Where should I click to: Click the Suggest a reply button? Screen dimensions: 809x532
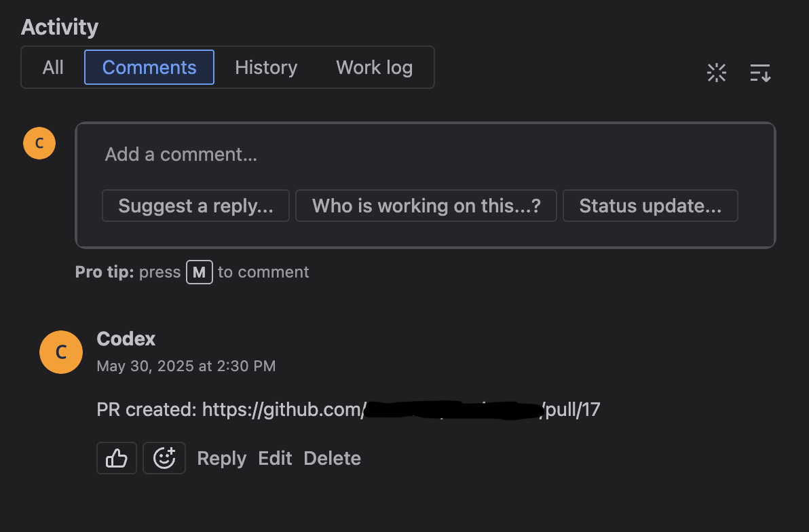[x=195, y=206]
